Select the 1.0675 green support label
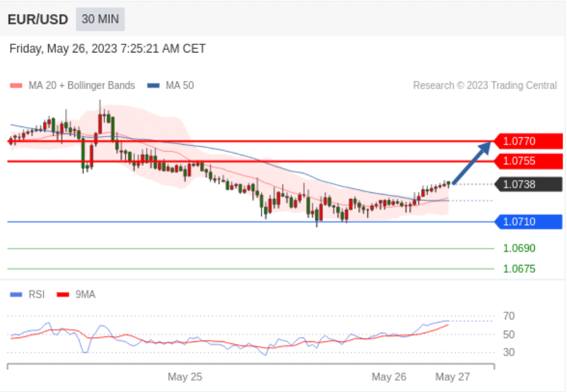The image size is (567, 392). click(519, 269)
